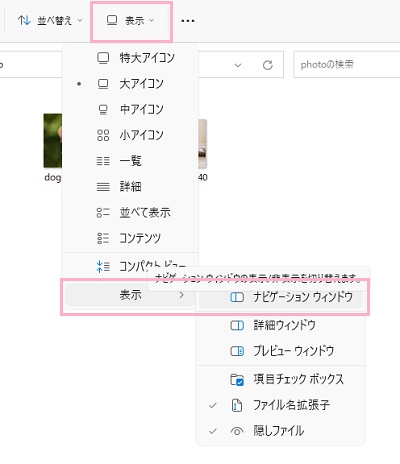Choose 小アイコン view
400x464 pixels.
[130, 135]
